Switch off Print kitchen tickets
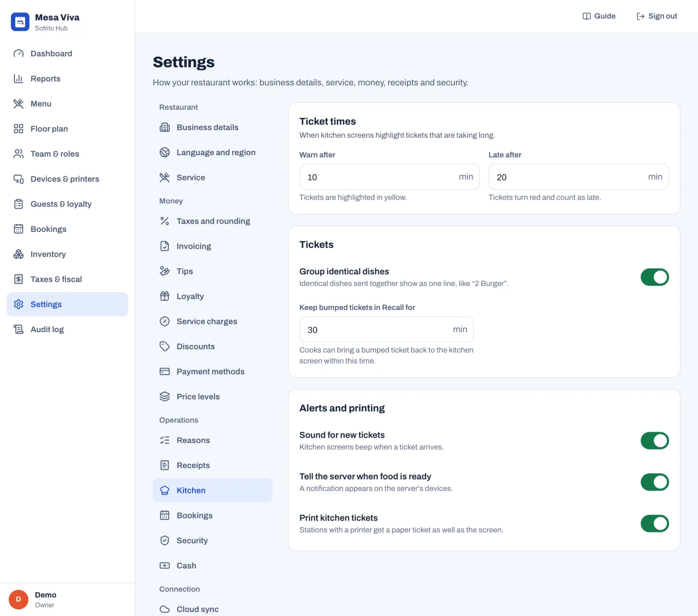 tap(654, 524)
